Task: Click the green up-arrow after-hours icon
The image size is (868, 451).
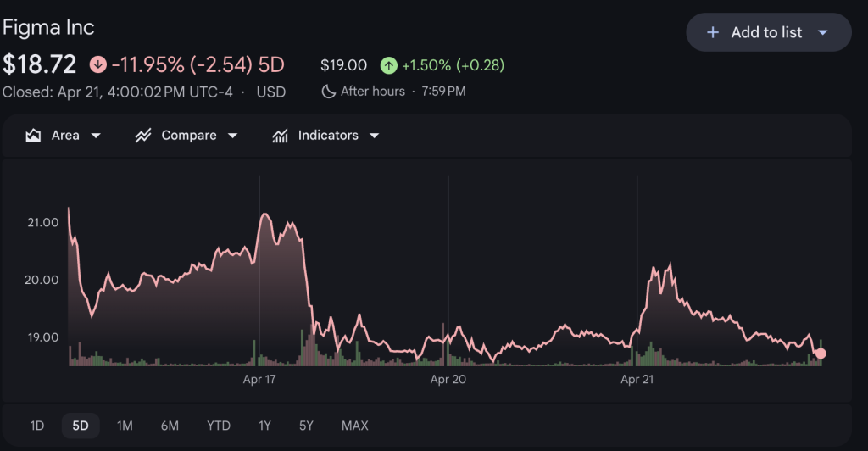Action: 388,65
